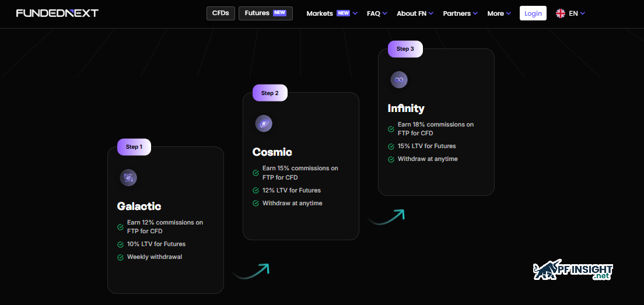This screenshot has width=644, height=305.
Task: Click the arrow from Galactic to Cosmic
Action: (251, 272)
